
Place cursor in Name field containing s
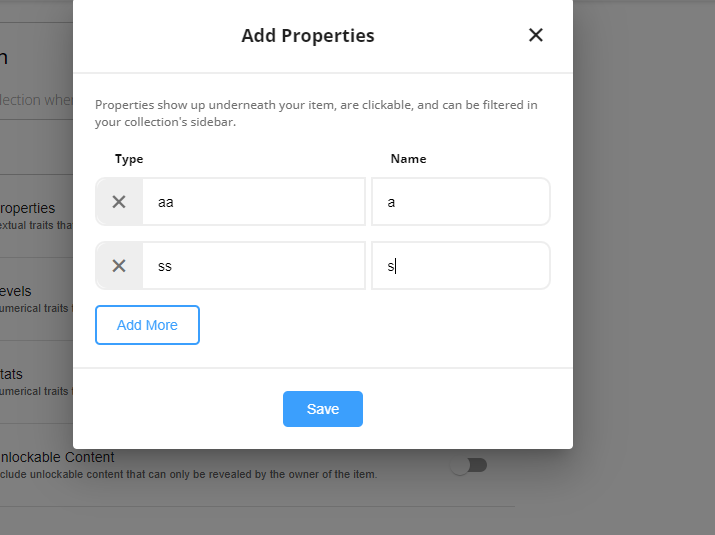tap(461, 265)
